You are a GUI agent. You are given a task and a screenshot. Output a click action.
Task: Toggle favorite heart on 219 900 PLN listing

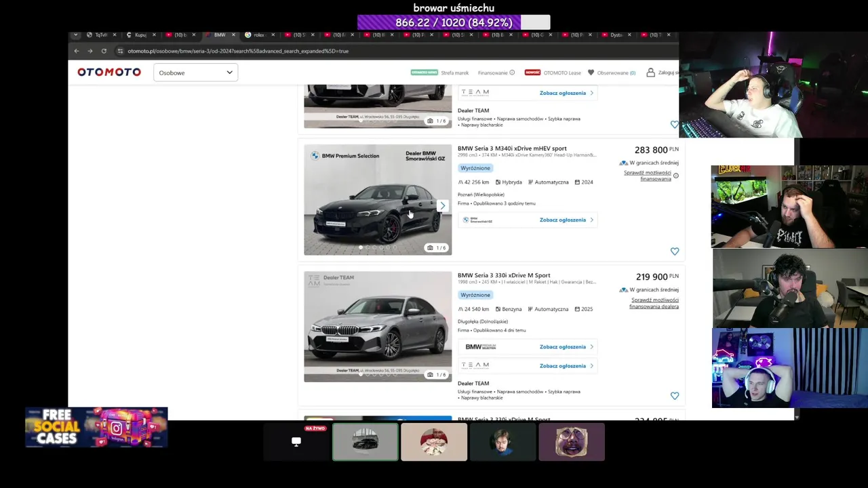click(674, 396)
